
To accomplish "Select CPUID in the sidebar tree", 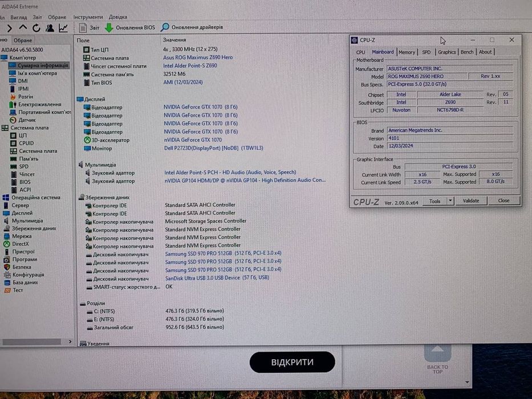I will coord(22,143).
